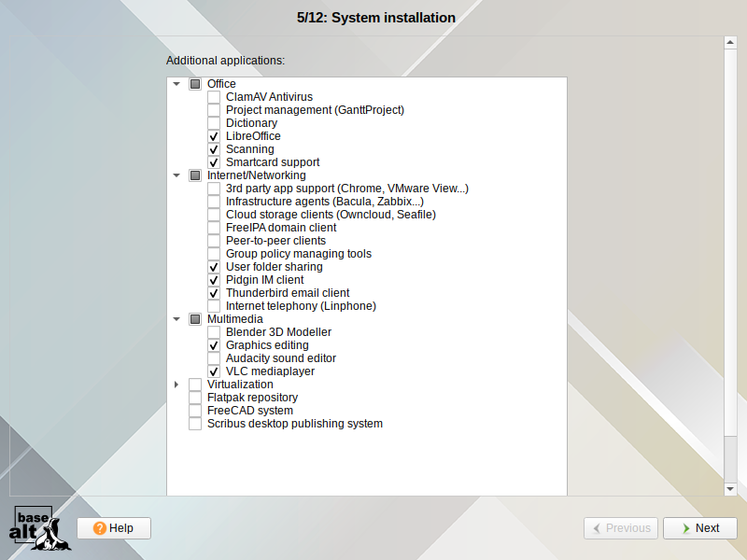Enable the Flatpak repository checkbox
The image size is (747, 560).
[195, 398]
